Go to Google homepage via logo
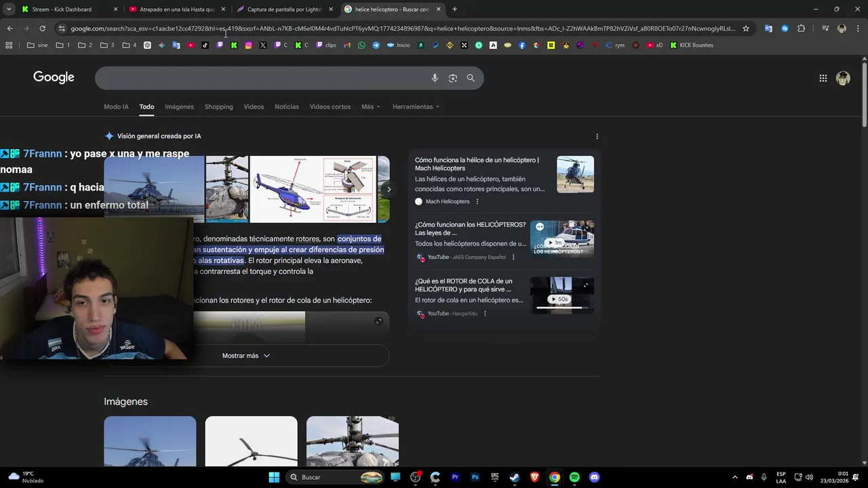This screenshot has width=868, height=488. [x=54, y=77]
